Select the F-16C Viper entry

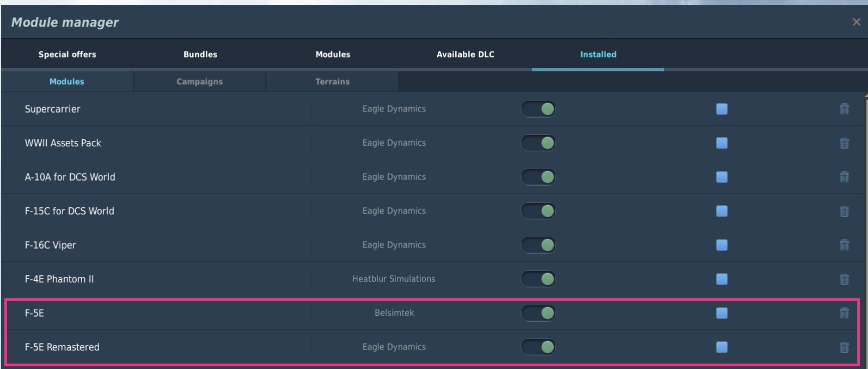click(50, 245)
